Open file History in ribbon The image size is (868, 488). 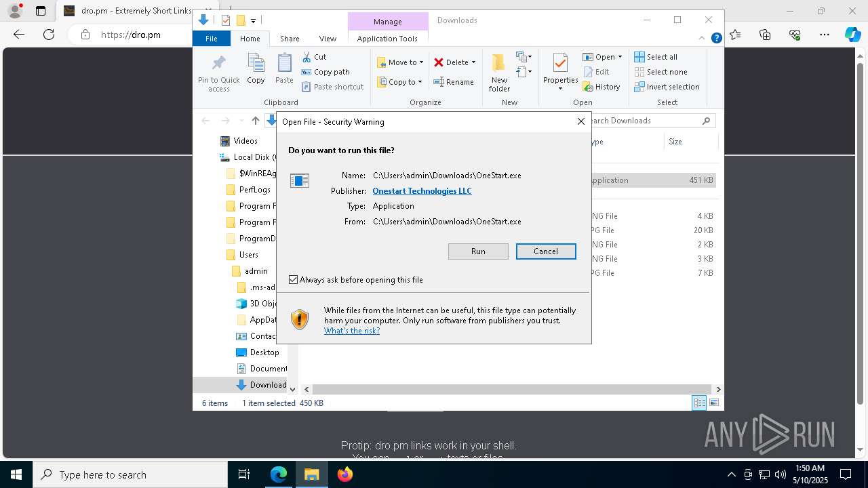(601, 87)
